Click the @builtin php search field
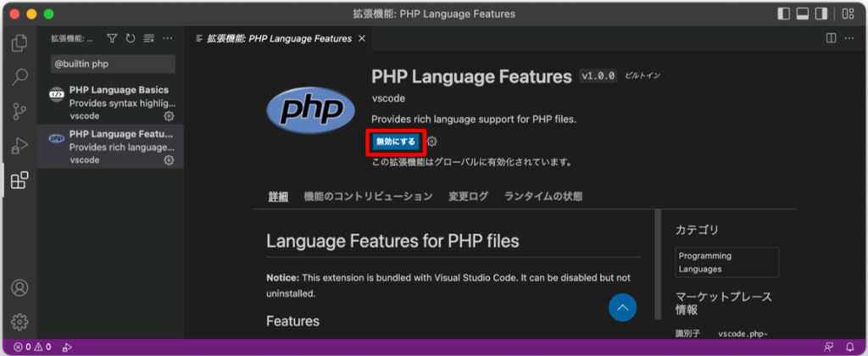 click(x=113, y=64)
